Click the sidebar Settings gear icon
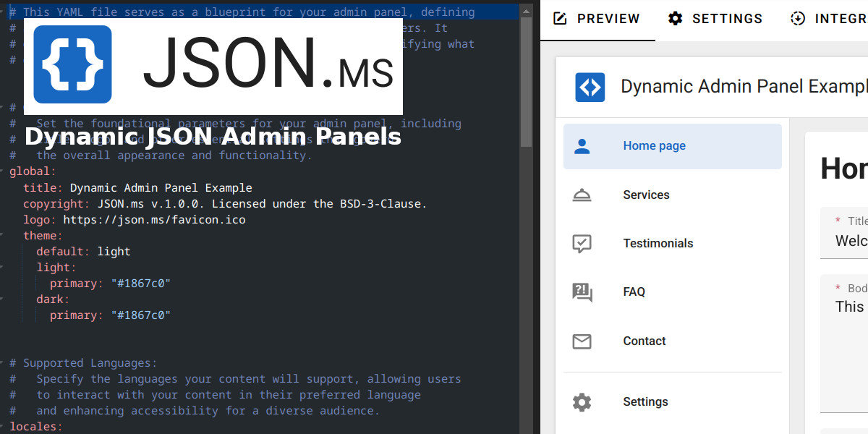868x434 pixels. click(x=582, y=402)
